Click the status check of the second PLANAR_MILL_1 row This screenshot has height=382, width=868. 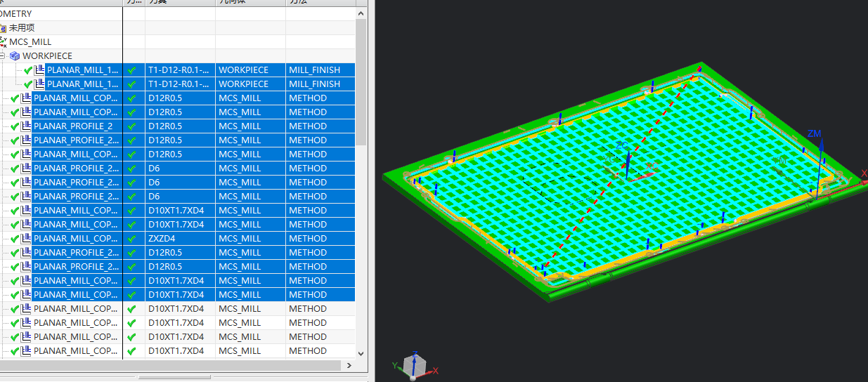click(28, 84)
